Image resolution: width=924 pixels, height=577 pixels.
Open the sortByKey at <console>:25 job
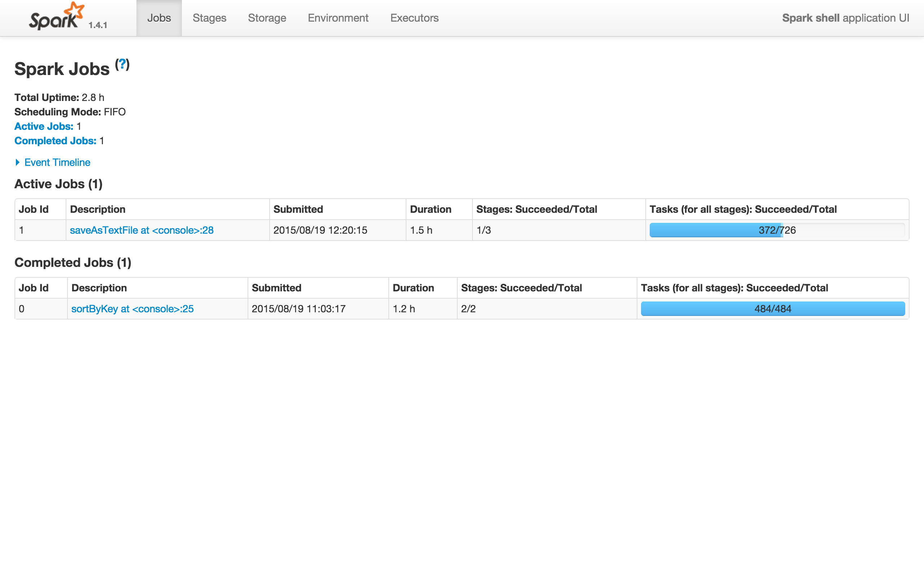point(132,309)
